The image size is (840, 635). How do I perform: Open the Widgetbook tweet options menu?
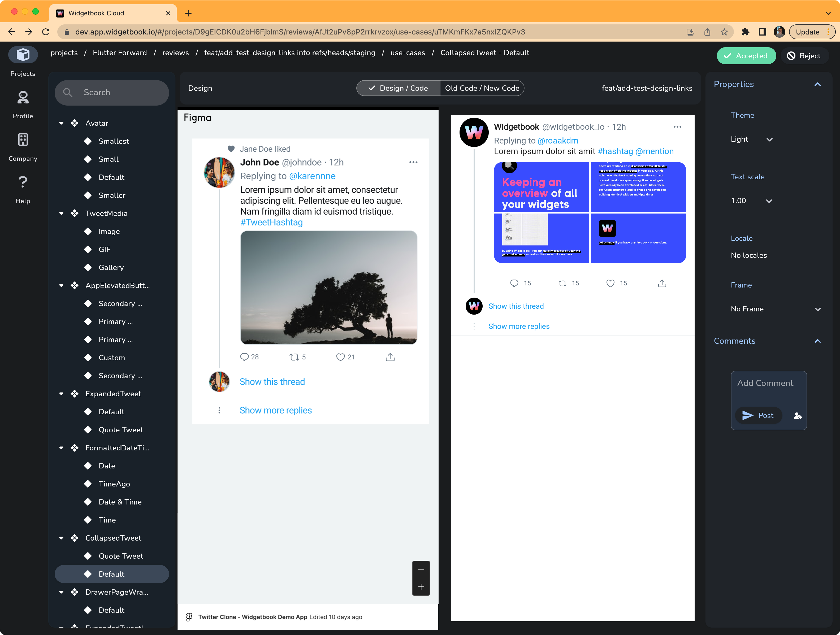coord(677,127)
